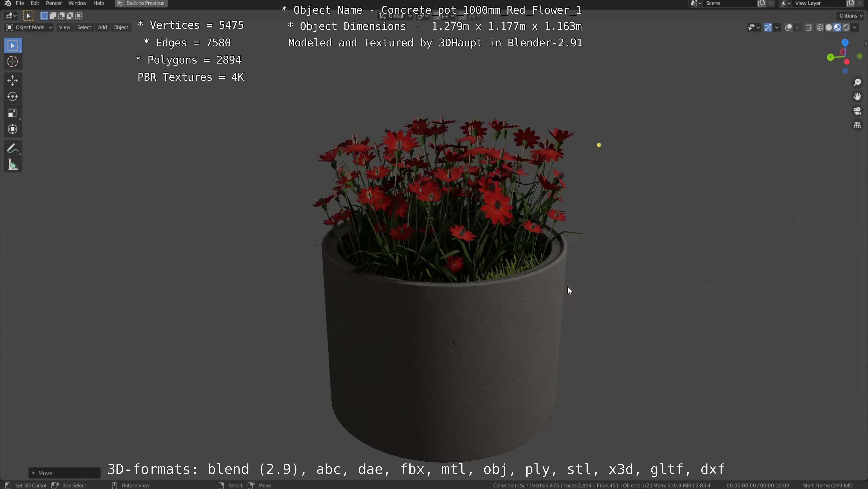This screenshot has width=868, height=489.
Task: Open the viewport Select menu
Action: point(84,28)
